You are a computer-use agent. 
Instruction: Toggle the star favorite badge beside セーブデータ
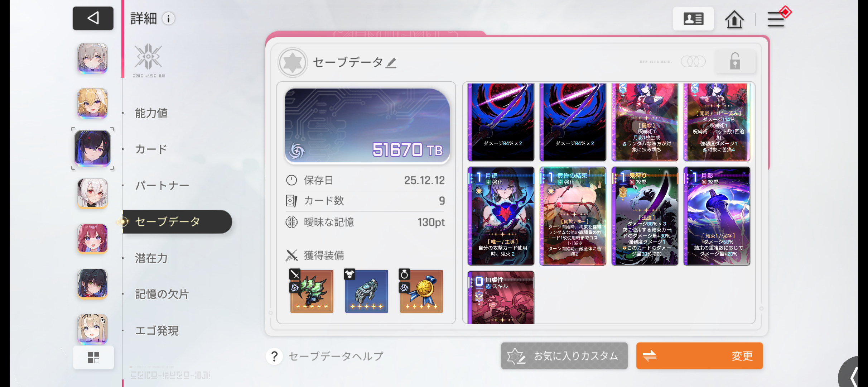pos(293,62)
